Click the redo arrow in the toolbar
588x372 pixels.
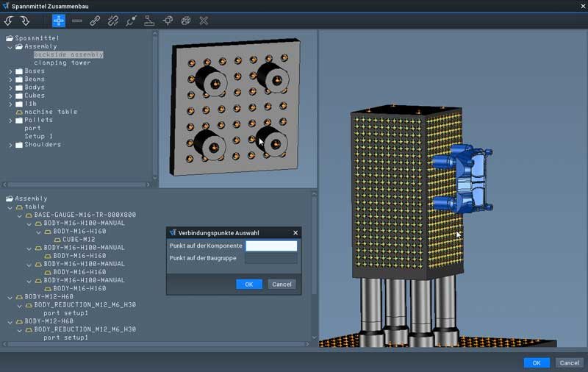point(25,21)
